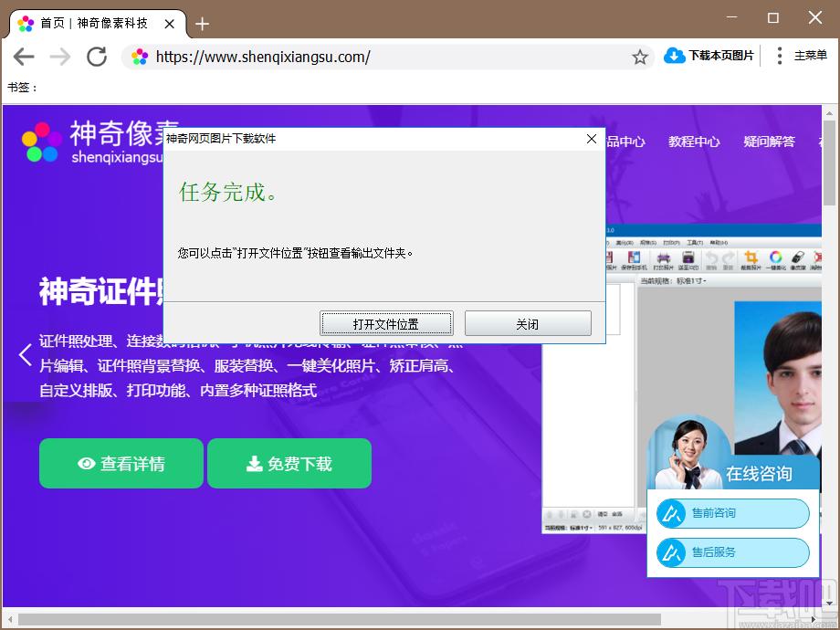Reload the page with the refresh icon
Image resolution: width=840 pixels, height=630 pixels.
click(97, 57)
